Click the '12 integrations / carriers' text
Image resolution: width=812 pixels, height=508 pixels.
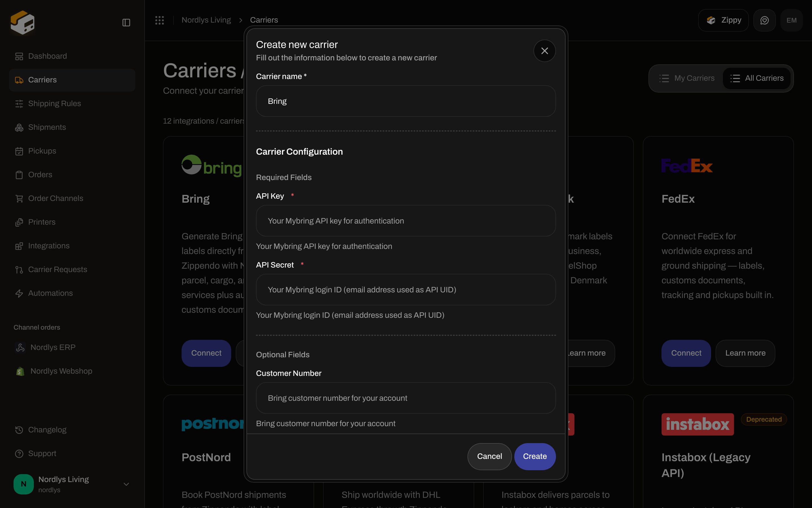coord(204,121)
